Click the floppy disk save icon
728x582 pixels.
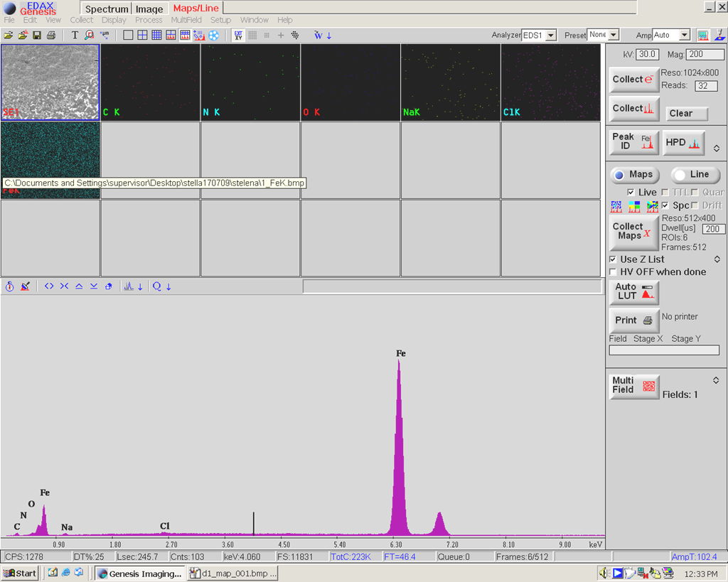[37, 36]
